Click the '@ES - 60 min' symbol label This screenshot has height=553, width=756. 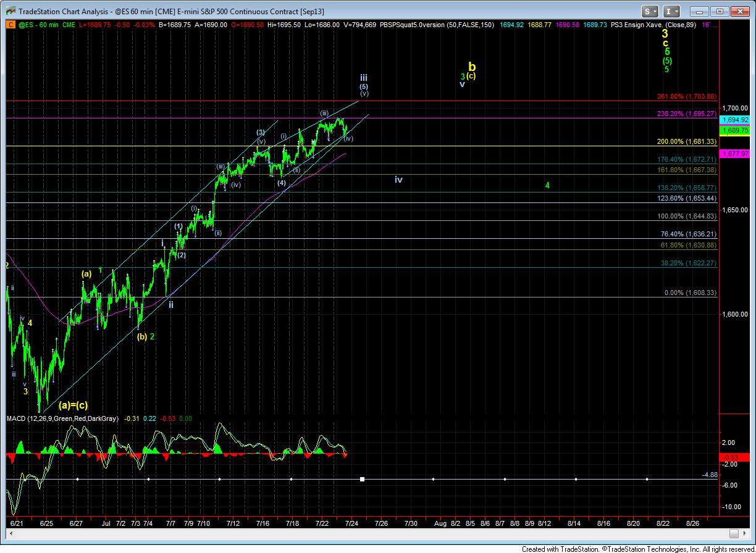(x=37, y=25)
